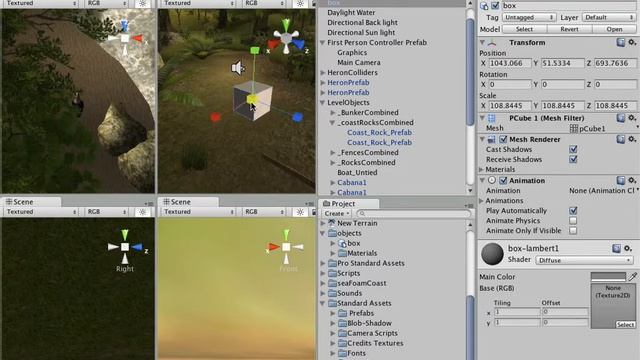Viewport: 640px width, 360px height.
Task: Click blue Z cone on perspective view gizmo
Action: (x=299, y=44)
